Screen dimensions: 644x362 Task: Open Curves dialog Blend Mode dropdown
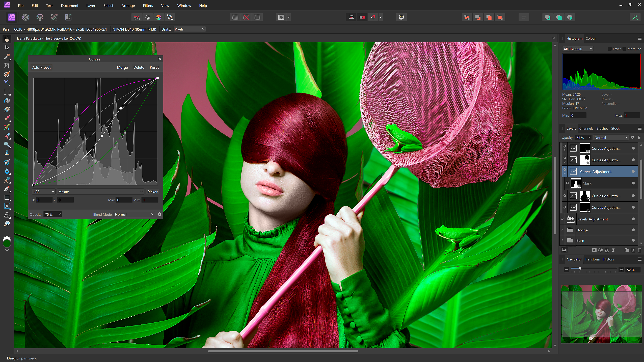(134, 214)
